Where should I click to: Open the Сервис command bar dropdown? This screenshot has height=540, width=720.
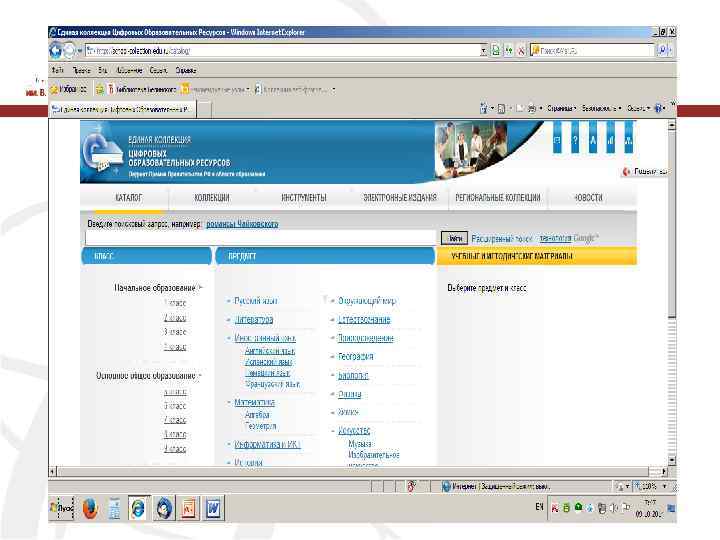tap(638, 108)
